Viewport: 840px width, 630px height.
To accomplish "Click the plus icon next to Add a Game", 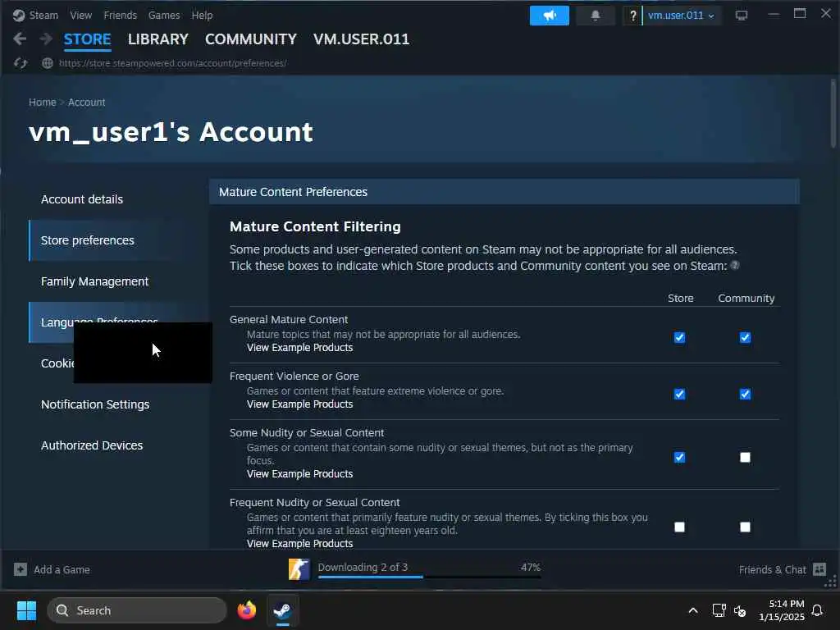I will pos(21,569).
